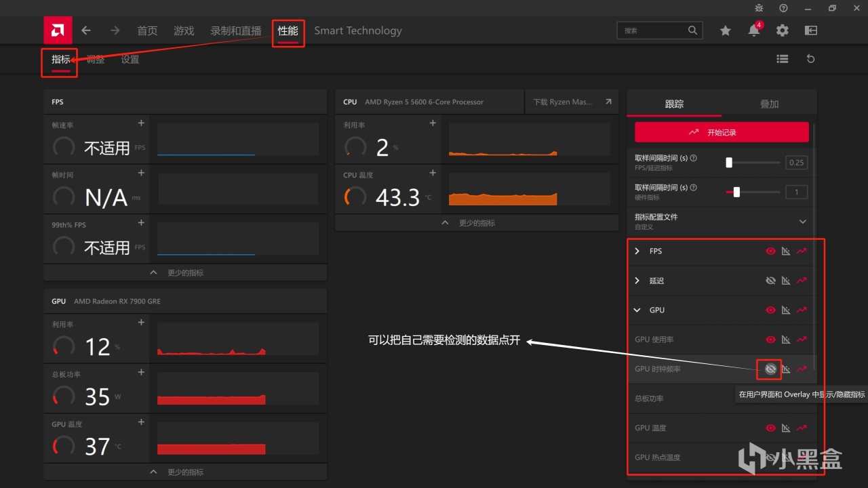Collapse 更少的指标 under the CPU panel

477,222
